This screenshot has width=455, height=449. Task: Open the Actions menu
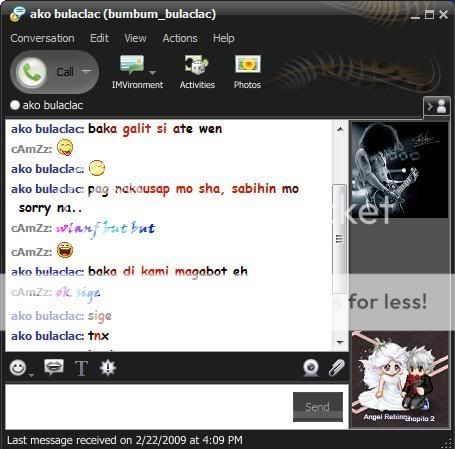[180, 38]
